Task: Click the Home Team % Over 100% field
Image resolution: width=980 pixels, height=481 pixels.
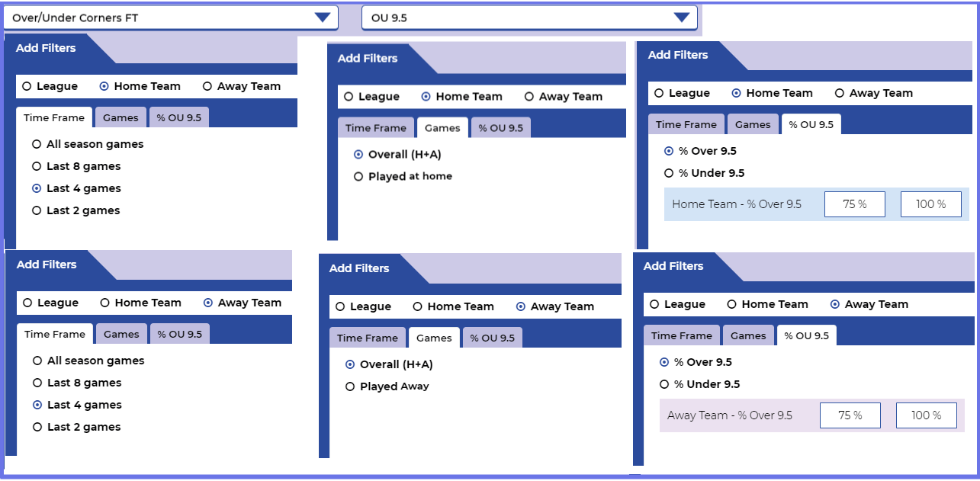Action: (930, 204)
